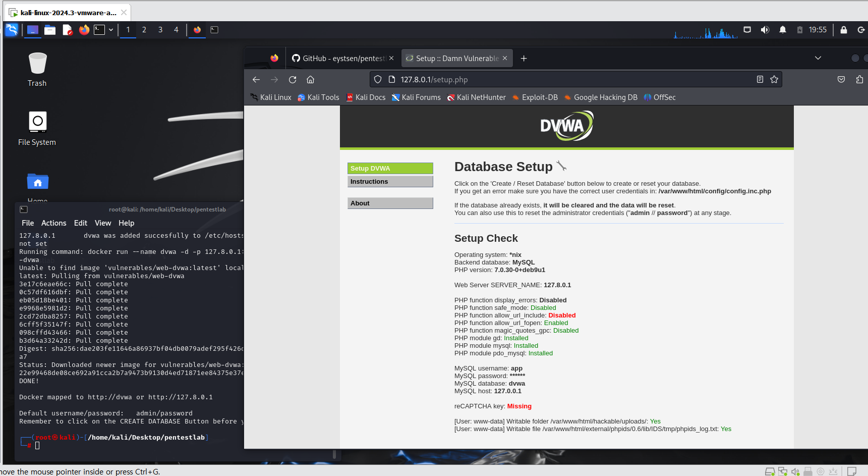Go to the Firefox home page
The height and width of the screenshot is (476, 868).
pos(311,80)
